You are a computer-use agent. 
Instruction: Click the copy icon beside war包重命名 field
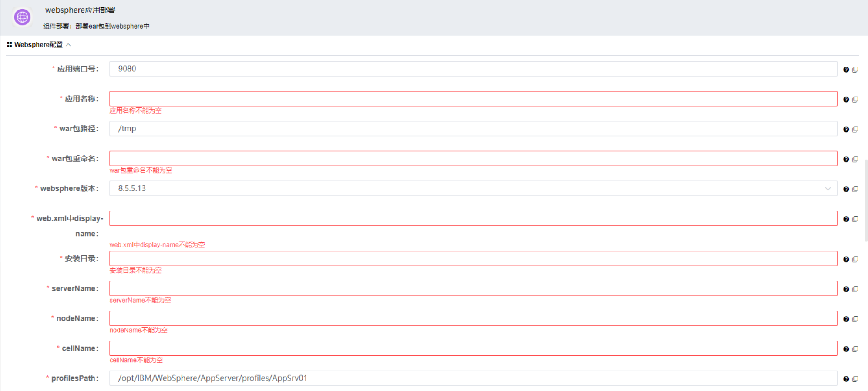tap(855, 159)
